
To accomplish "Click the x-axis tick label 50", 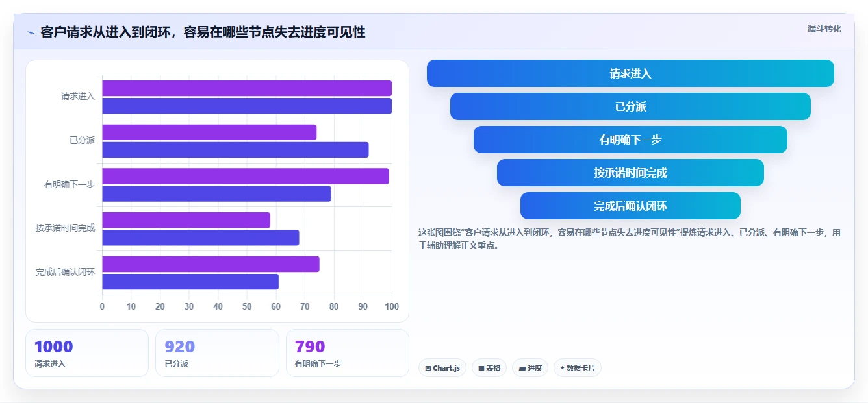I will click(247, 306).
